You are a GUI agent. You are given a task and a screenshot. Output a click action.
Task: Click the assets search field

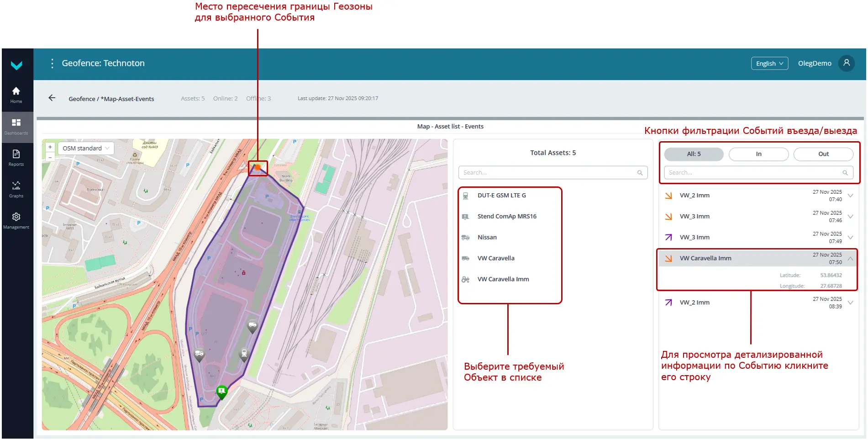[548, 173]
